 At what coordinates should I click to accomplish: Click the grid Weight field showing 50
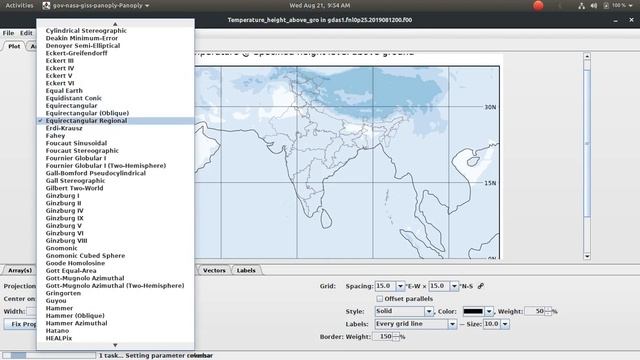tap(535, 311)
